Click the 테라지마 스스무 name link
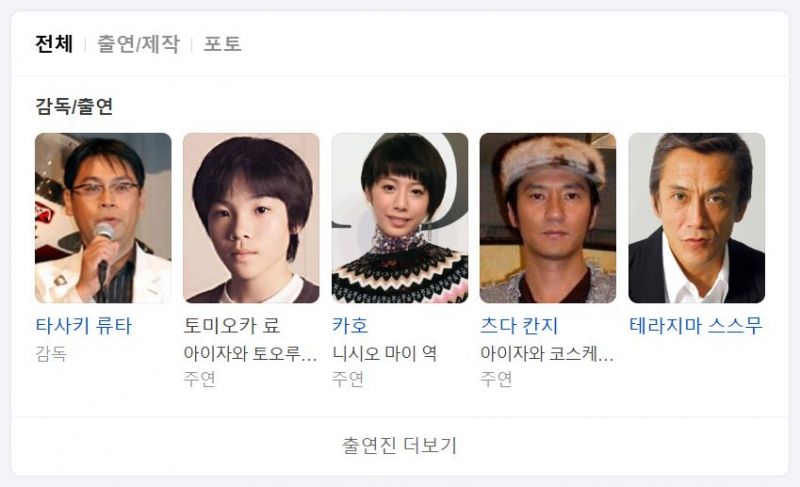 (x=696, y=326)
